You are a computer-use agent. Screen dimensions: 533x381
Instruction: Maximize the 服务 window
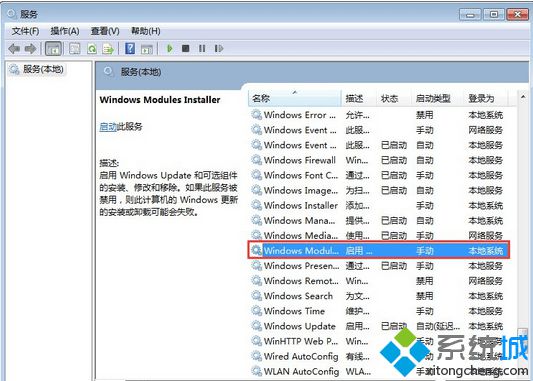494,15
